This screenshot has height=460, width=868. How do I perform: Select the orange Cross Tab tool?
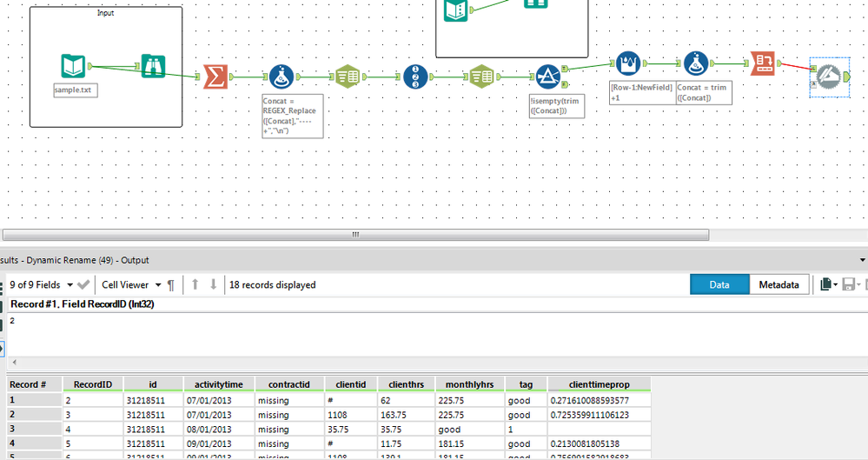763,63
